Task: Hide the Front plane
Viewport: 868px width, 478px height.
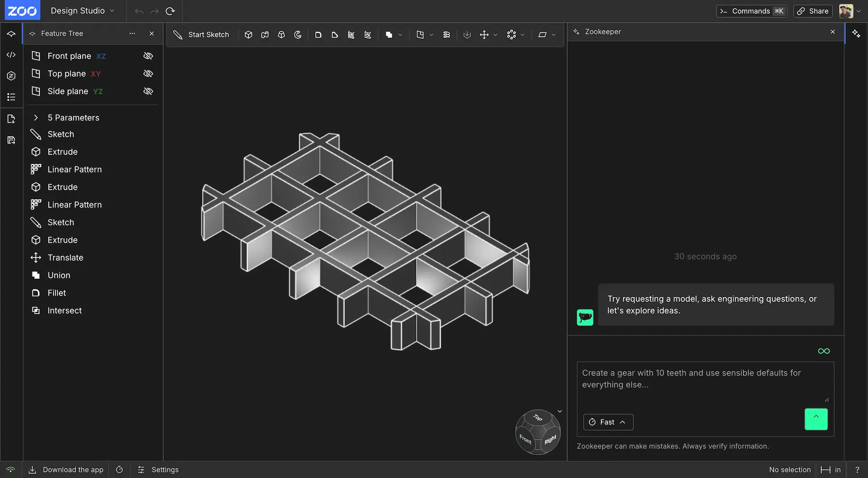Action: tap(148, 56)
